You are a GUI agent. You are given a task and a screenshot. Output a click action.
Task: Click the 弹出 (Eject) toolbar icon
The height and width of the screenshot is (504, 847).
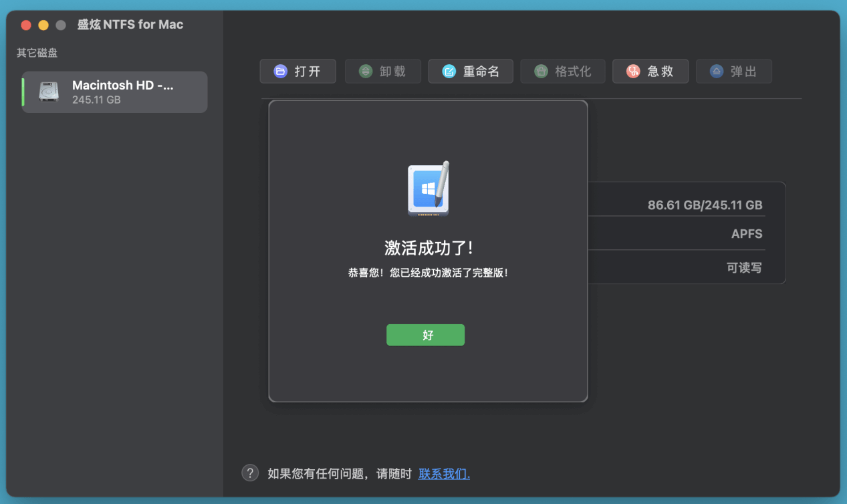pyautogui.click(x=716, y=71)
